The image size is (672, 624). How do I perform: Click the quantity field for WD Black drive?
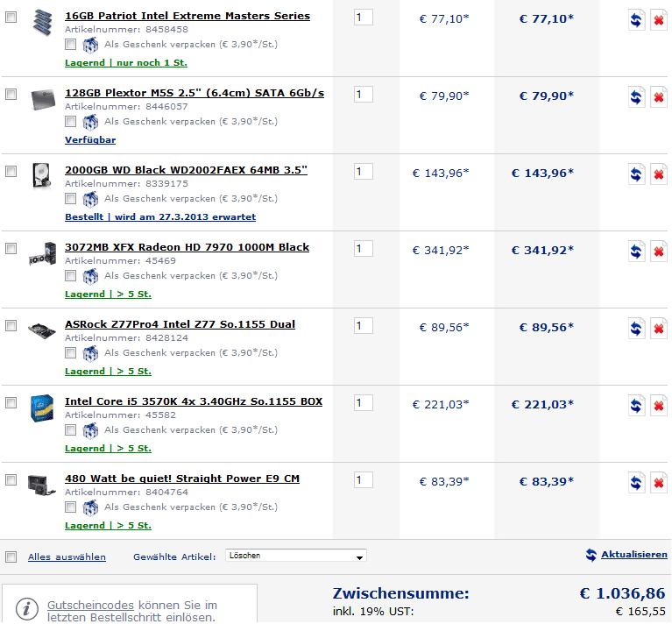pyautogui.click(x=364, y=172)
